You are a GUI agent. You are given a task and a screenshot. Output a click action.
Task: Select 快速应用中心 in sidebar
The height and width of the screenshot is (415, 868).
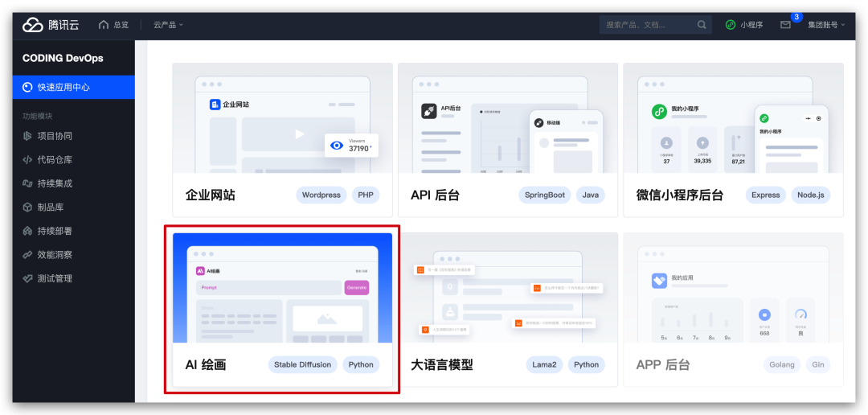74,87
